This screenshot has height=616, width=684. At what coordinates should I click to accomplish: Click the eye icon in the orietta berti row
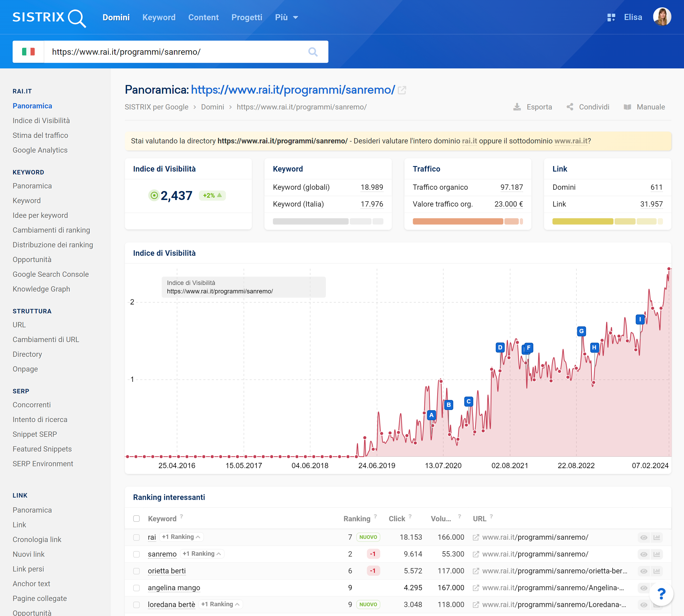(x=644, y=571)
